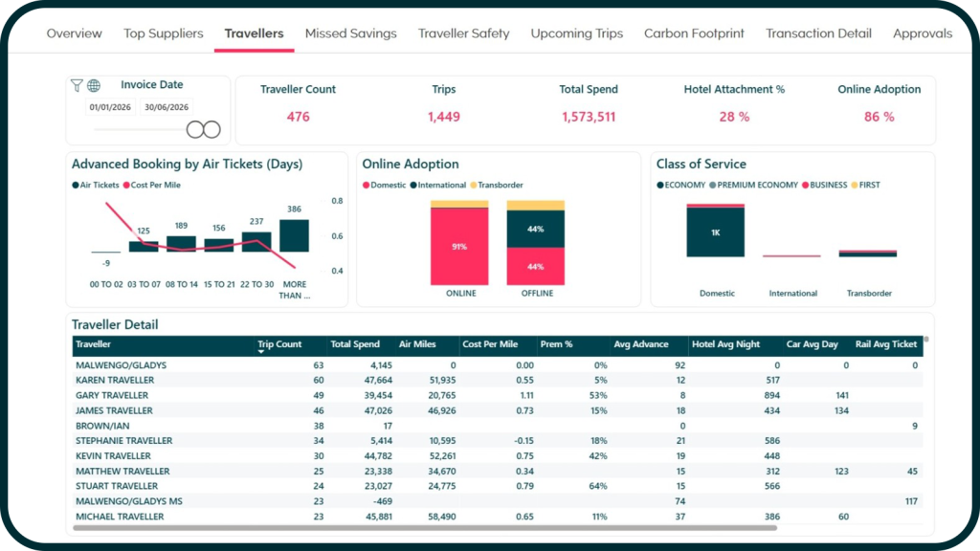Screen dimensions: 980x551
Task: Select the KEVIN TRAVELLER row
Action: coord(498,456)
